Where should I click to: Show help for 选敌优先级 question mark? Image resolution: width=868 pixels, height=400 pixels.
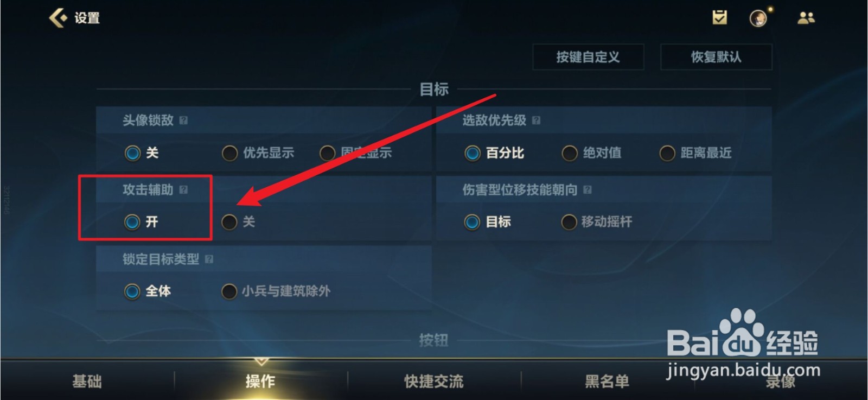point(536,120)
